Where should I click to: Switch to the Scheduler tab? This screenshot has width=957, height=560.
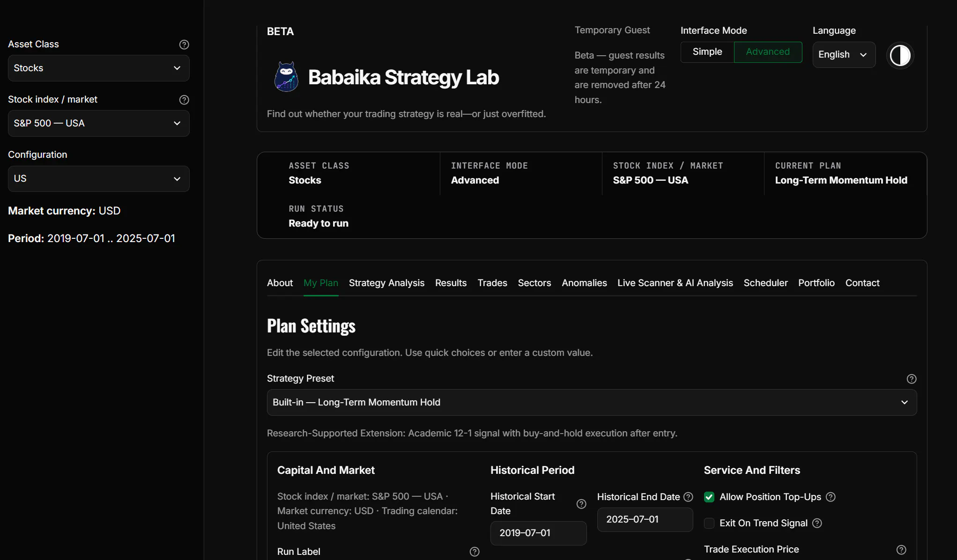pyautogui.click(x=765, y=283)
